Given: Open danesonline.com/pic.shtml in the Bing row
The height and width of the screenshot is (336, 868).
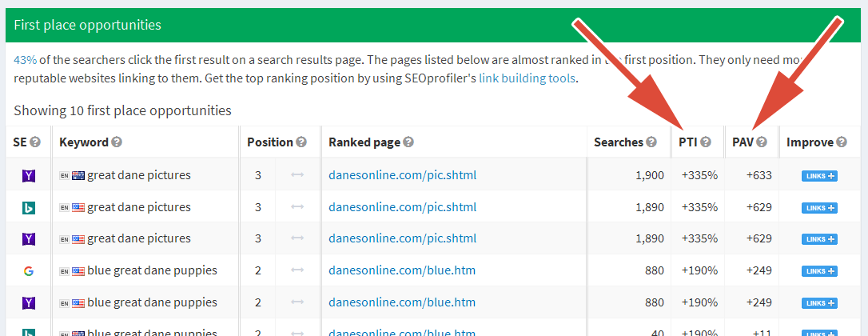Looking at the screenshot, I should (403, 207).
